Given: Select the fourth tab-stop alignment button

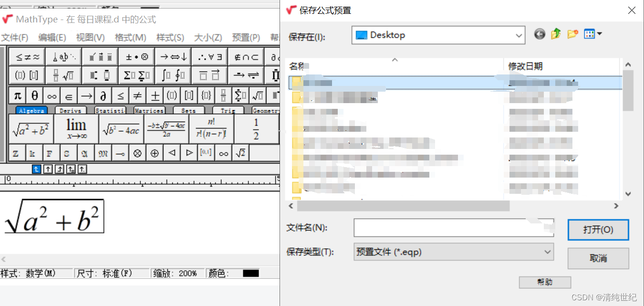Looking at the screenshot, I should pos(71,169).
